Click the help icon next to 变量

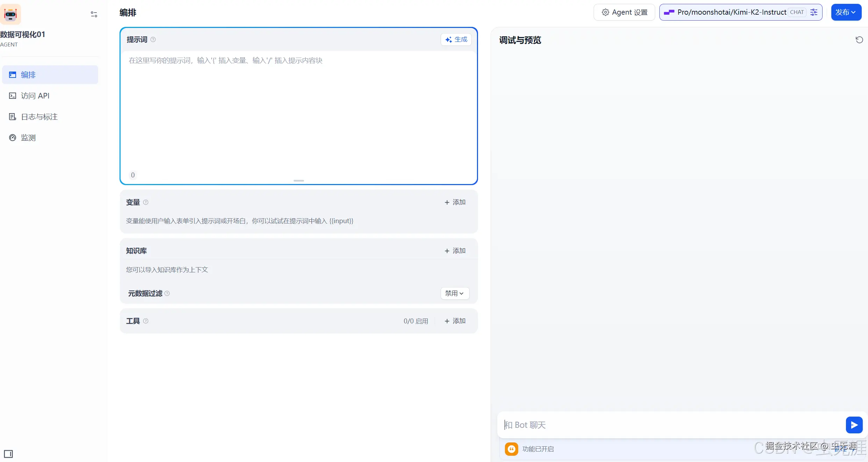pyautogui.click(x=146, y=202)
